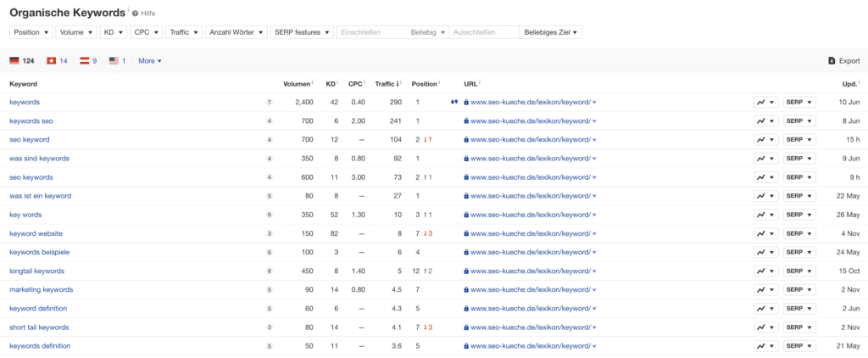Click the Ausschließen exclude input field

[483, 32]
